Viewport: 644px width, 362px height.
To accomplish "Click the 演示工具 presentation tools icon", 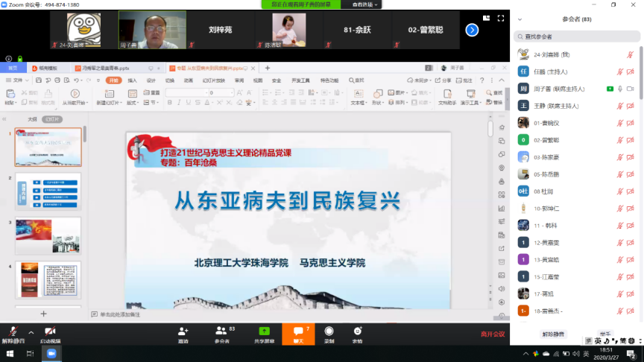I will tap(470, 94).
